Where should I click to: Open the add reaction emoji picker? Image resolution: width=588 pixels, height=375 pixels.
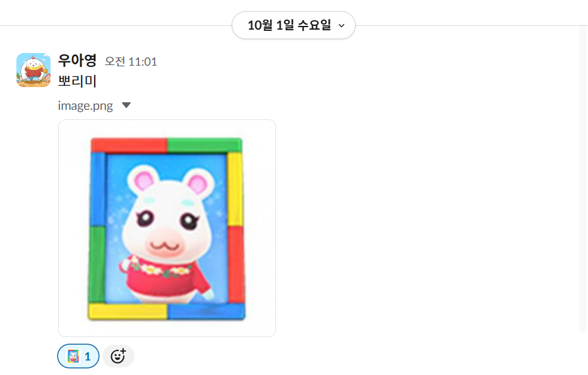(x=118, y=356)
